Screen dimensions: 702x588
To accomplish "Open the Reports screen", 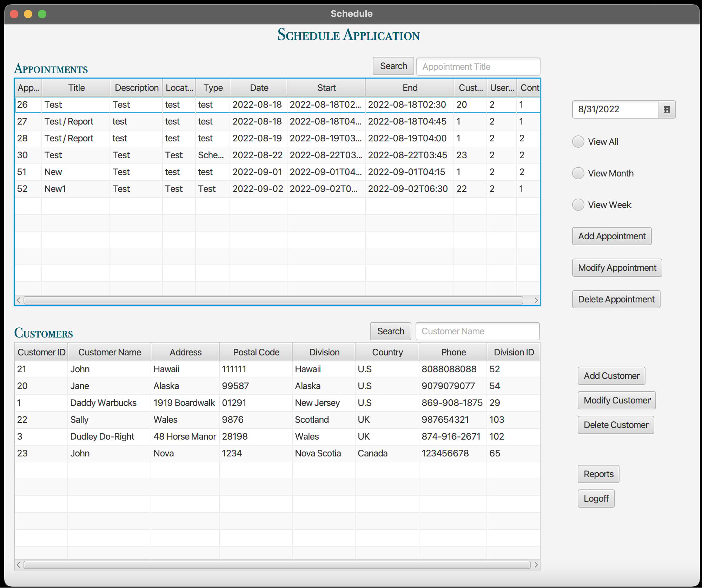I will [x=598, y=474].
